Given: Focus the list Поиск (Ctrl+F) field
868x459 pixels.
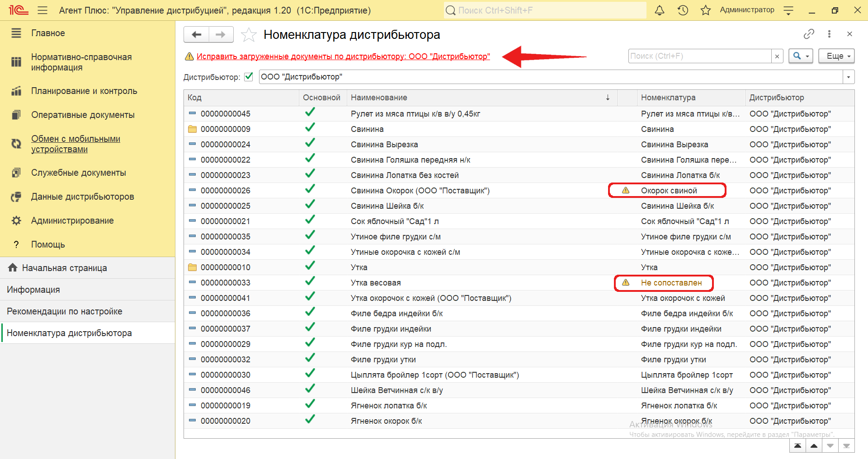Looking at the screenshot, I should coord(700,56).
